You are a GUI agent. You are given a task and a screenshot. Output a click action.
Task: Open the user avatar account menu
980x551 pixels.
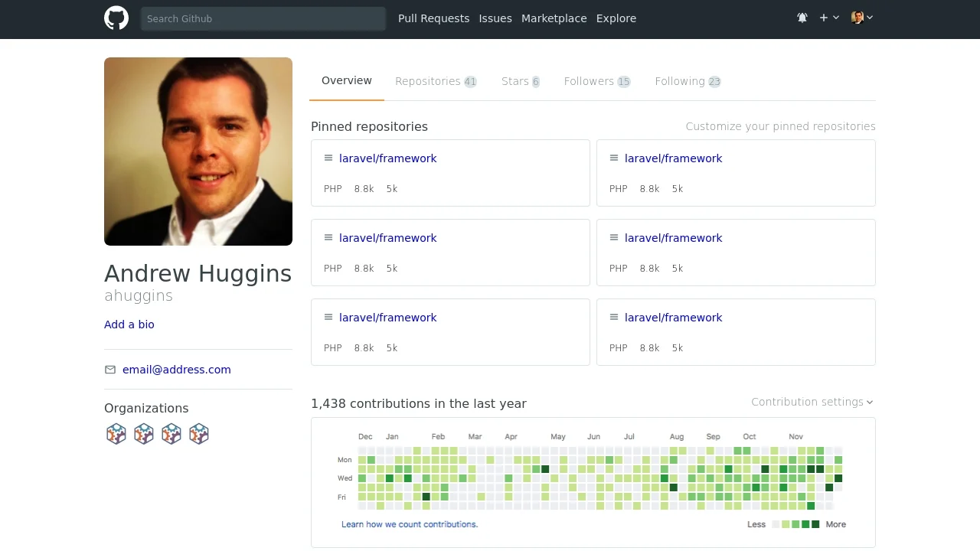(x=862, y=18)
